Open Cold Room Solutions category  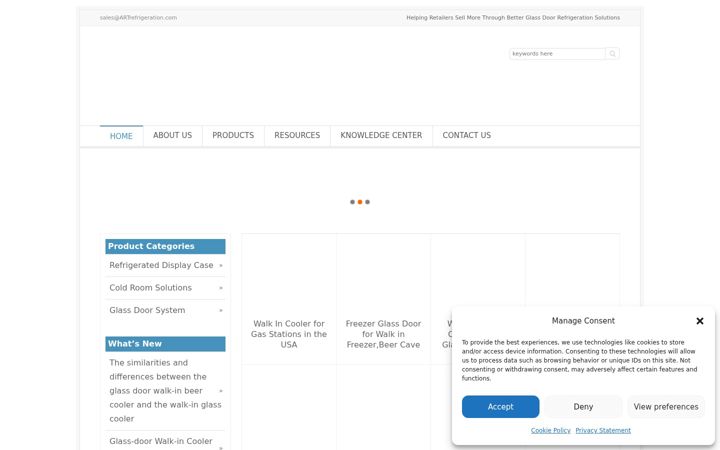point(151,288)
